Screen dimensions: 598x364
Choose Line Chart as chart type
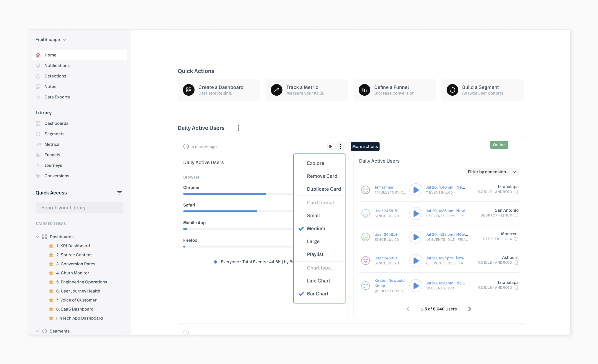(x=318, y=281)
